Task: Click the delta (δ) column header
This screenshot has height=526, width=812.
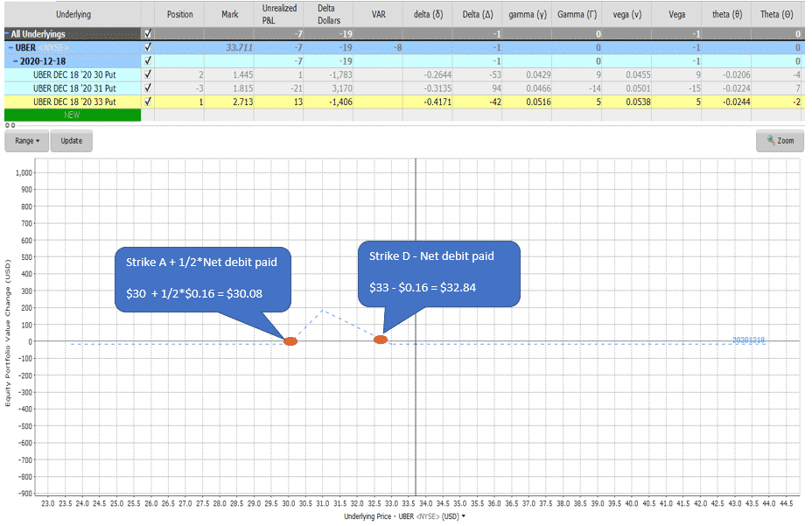Action: (x=428, y=15)
